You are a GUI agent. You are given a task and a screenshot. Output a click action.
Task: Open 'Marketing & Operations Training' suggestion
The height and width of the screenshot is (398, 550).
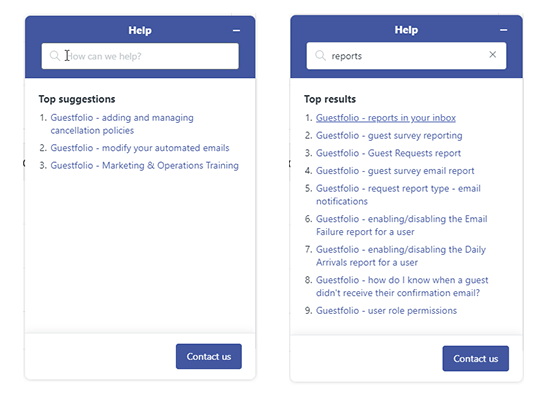click(x=145, y=166)
